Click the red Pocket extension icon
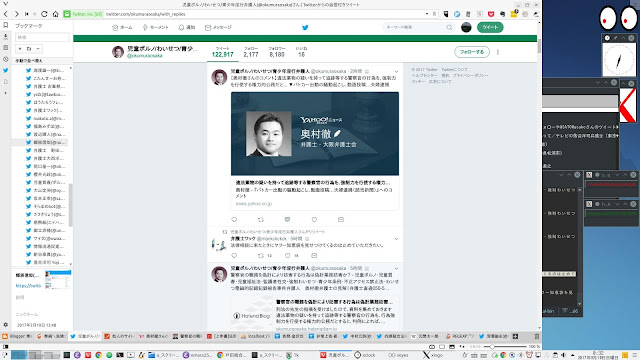This screenshot has height=360, width=640. [x=491, y=14]
